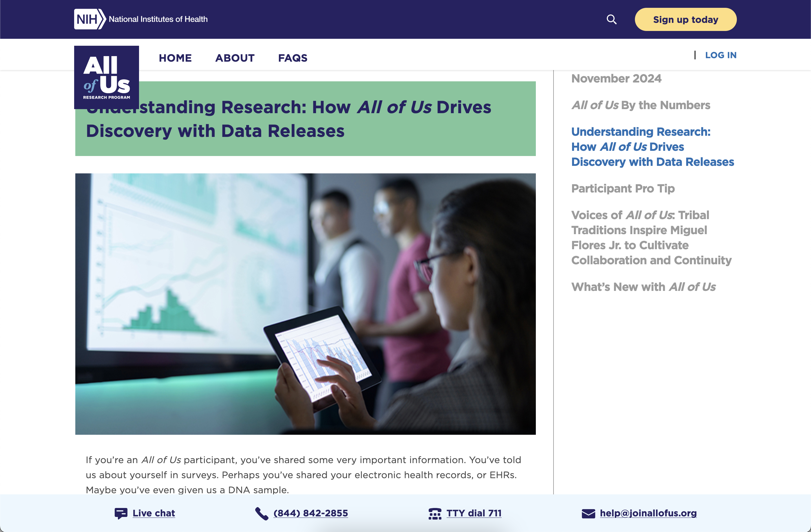Viewport: 811px width, 532px height.
Task: Click the phone handset icon
Action: click(x=262, y=513)
